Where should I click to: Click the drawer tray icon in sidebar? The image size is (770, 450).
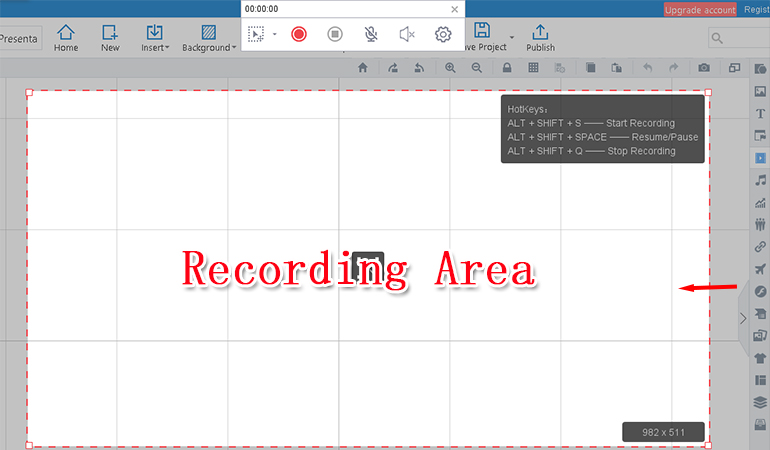tap(760, 425)
